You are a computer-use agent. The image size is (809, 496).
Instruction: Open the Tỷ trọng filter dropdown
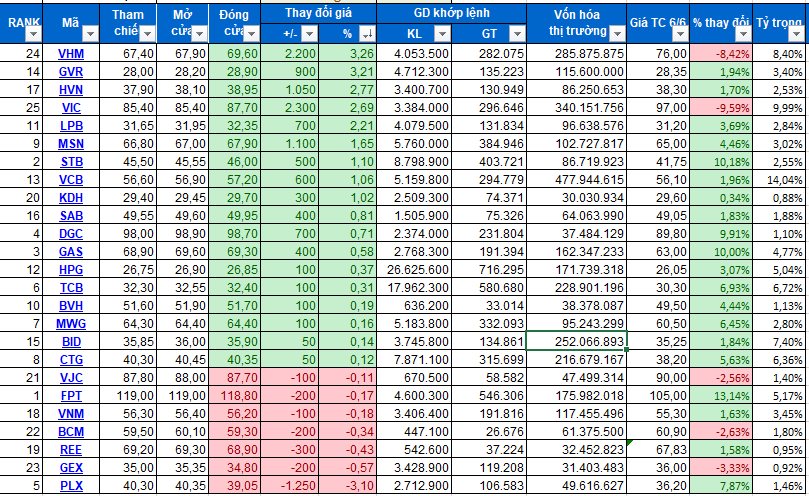click(x=797, y=34)
